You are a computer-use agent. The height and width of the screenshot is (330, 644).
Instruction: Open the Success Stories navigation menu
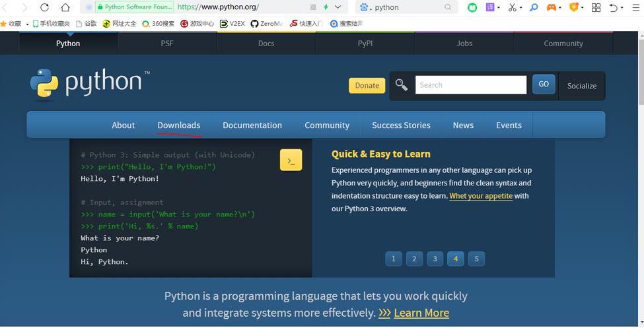pos(402,125)
